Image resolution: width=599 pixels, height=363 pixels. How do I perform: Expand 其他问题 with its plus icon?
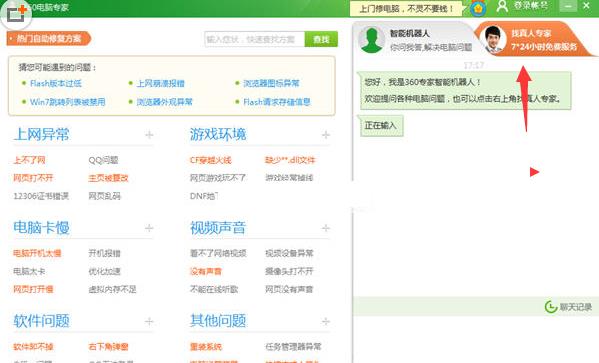326,321
